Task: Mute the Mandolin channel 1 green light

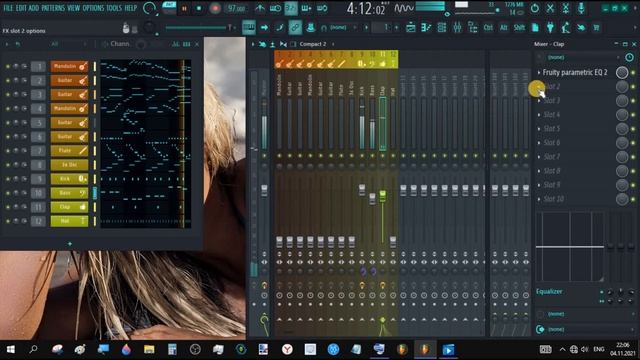Action: click(7, 66)
